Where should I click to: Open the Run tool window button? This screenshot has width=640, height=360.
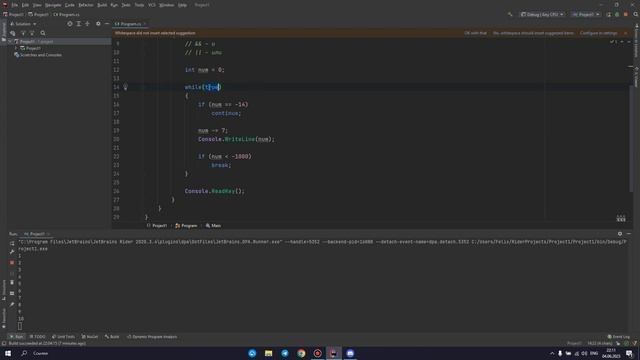[x=16, y=337]
